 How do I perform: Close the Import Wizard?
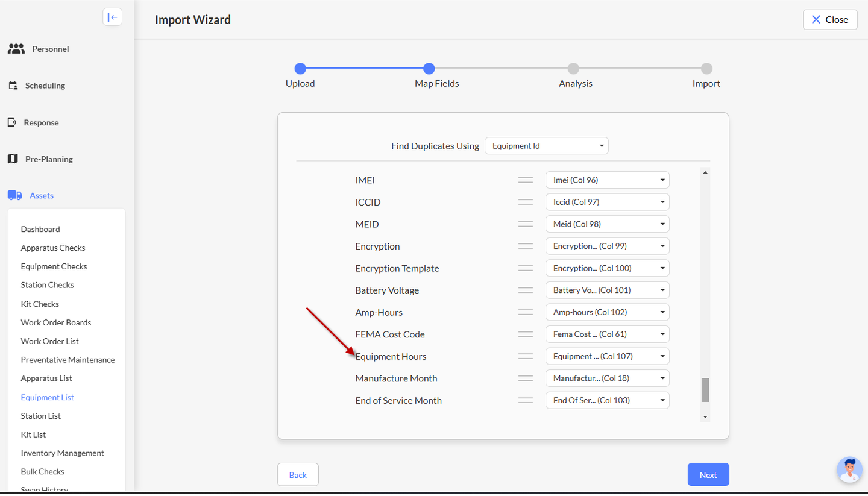click(x=829, y=19)
